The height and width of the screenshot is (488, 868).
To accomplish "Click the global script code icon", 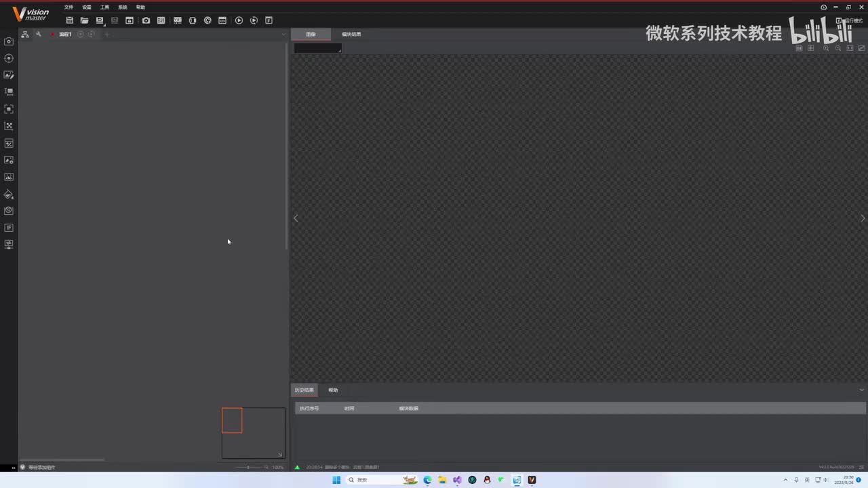I will [x=222, y=20].
